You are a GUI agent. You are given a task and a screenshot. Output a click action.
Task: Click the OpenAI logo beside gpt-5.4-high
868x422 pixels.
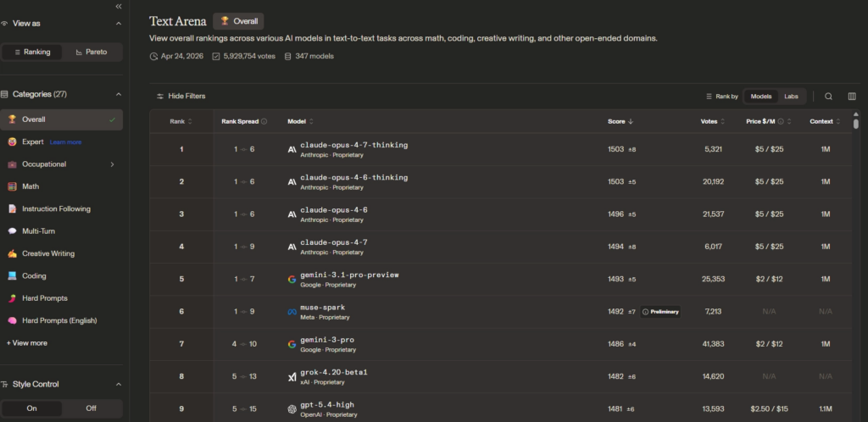(292, 409)
